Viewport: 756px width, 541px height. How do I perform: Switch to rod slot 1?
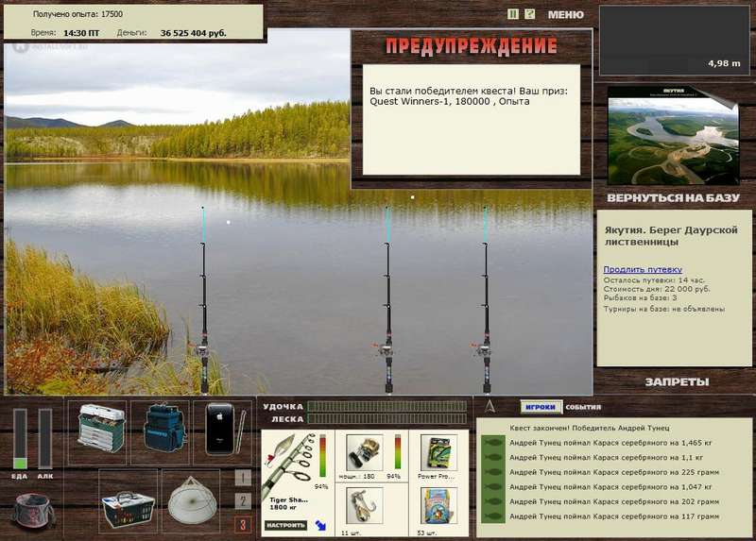pos(243,478)
